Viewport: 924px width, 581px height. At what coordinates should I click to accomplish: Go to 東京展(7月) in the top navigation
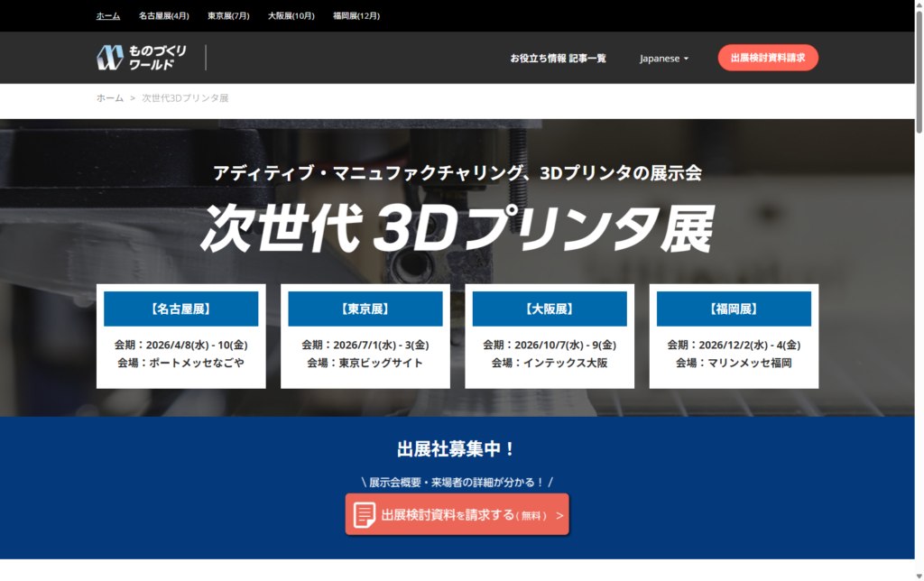228,15
